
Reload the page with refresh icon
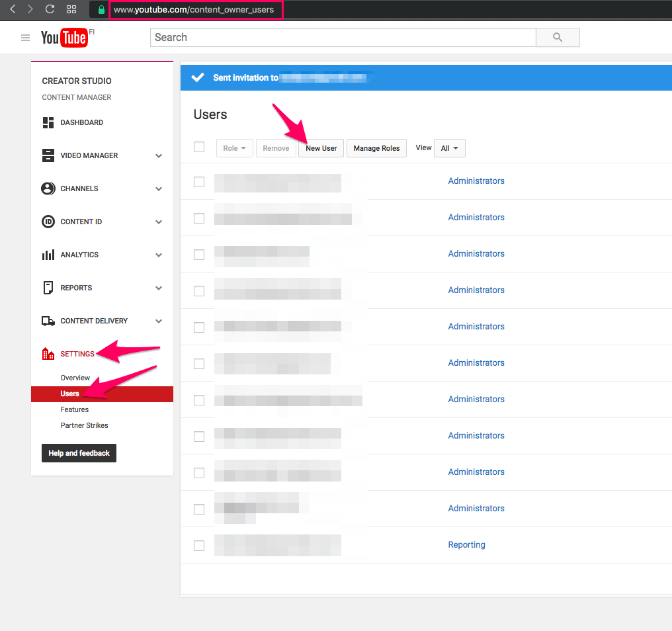click(50, 9)
